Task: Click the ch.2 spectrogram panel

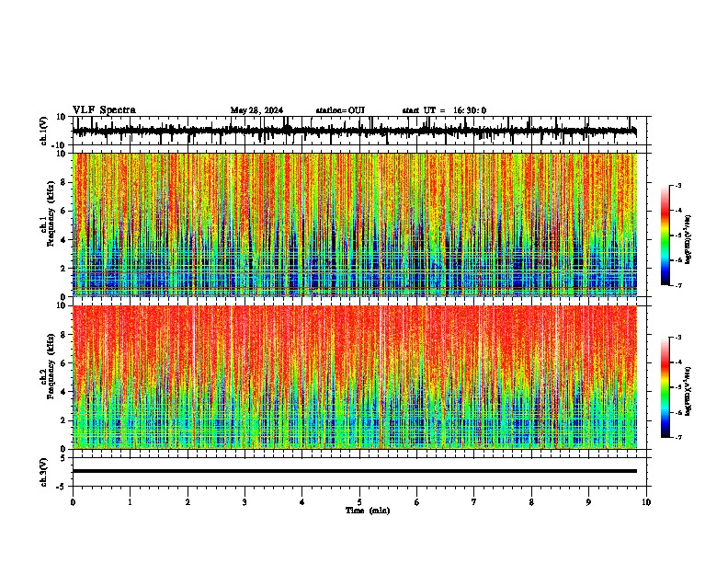Action: (x=355, y=377)
